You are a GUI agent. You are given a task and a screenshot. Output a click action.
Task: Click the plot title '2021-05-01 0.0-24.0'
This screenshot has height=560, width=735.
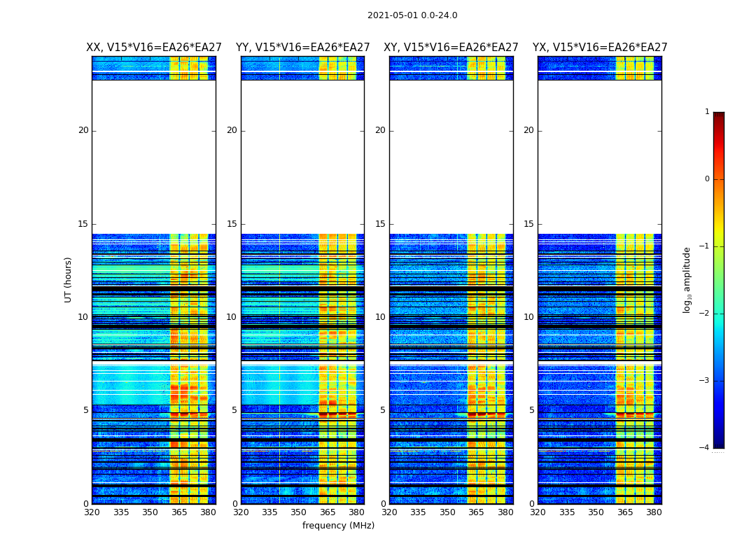click(412, 15)
